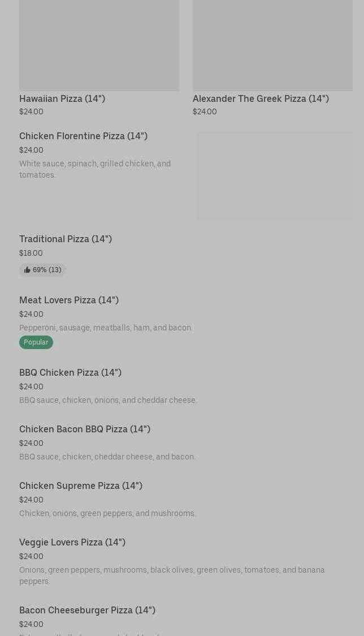This screenshot has height=636, width=364.
Task: Click the Meat Lovers Pizza ingredients description
Action: pos(106,328)
